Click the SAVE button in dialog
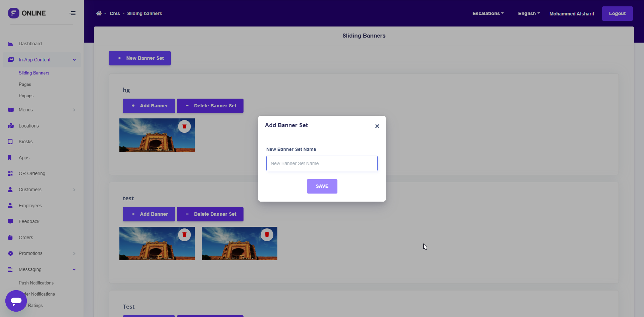 pos(322,186)
